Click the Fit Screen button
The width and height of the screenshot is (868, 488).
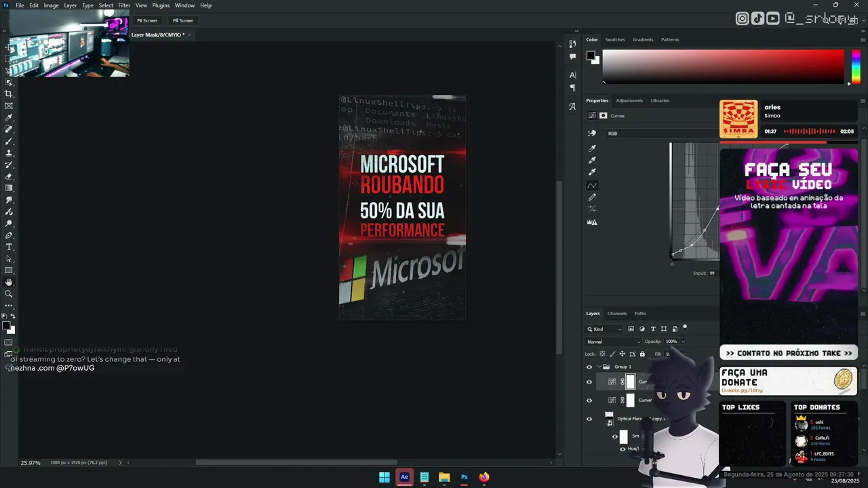[x=147, y=20]
